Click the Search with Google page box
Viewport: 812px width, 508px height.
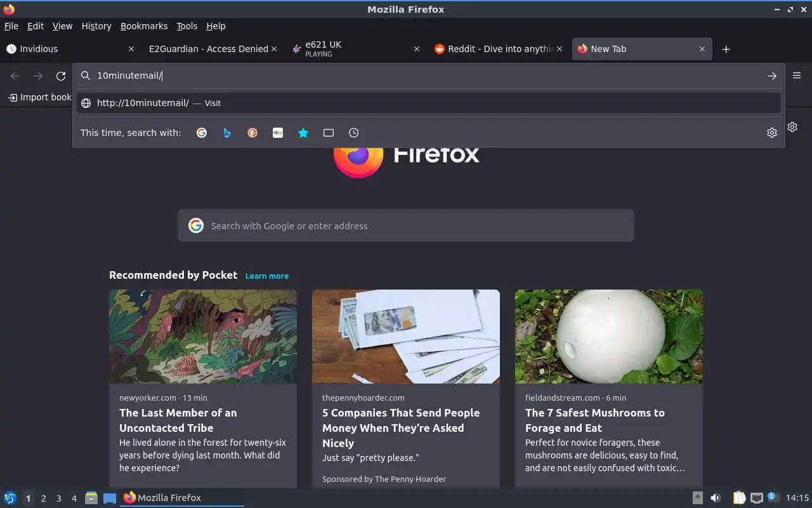tap(406, 225)
